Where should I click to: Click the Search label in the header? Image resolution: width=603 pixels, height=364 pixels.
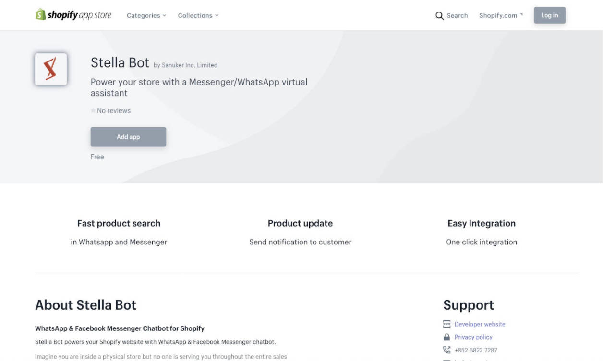tap(457, 15)
